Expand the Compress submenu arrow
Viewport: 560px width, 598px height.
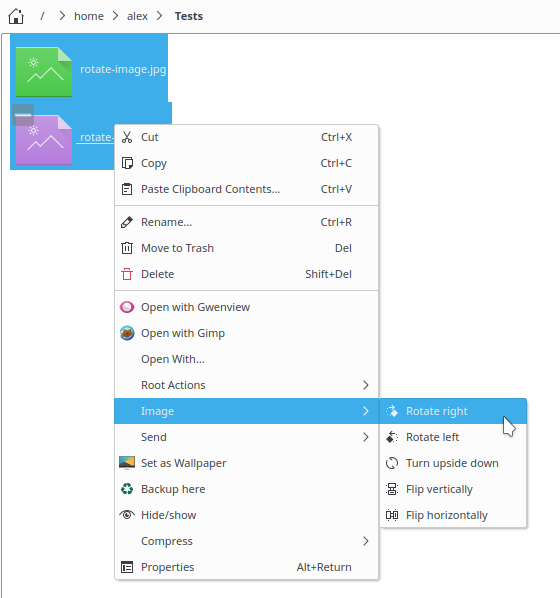click(365, 541)
